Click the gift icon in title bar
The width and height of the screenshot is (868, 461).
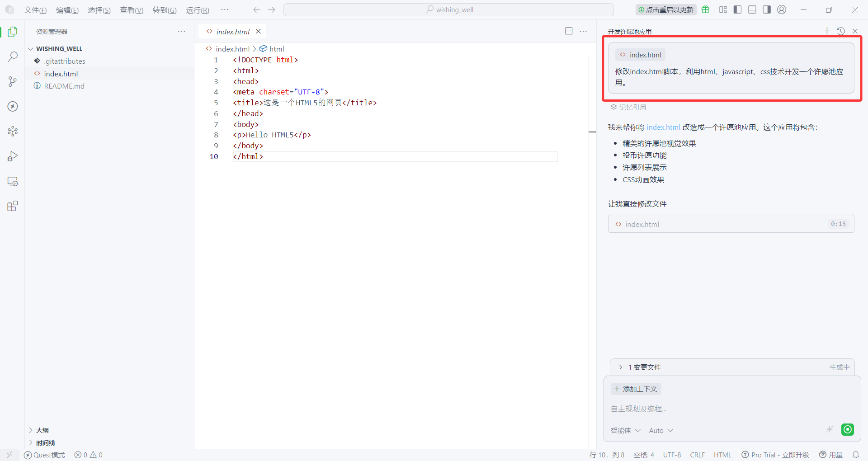(x=705, y=9)
